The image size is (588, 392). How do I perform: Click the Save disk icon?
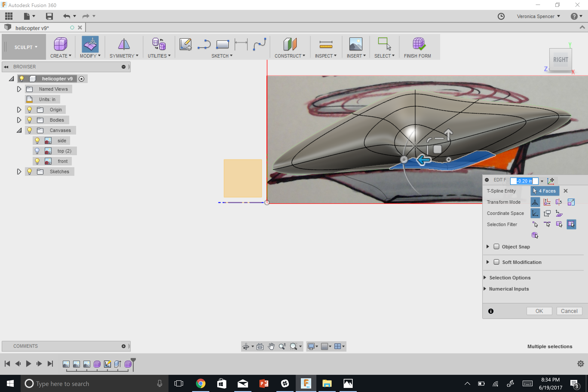(x=49, y=16)
